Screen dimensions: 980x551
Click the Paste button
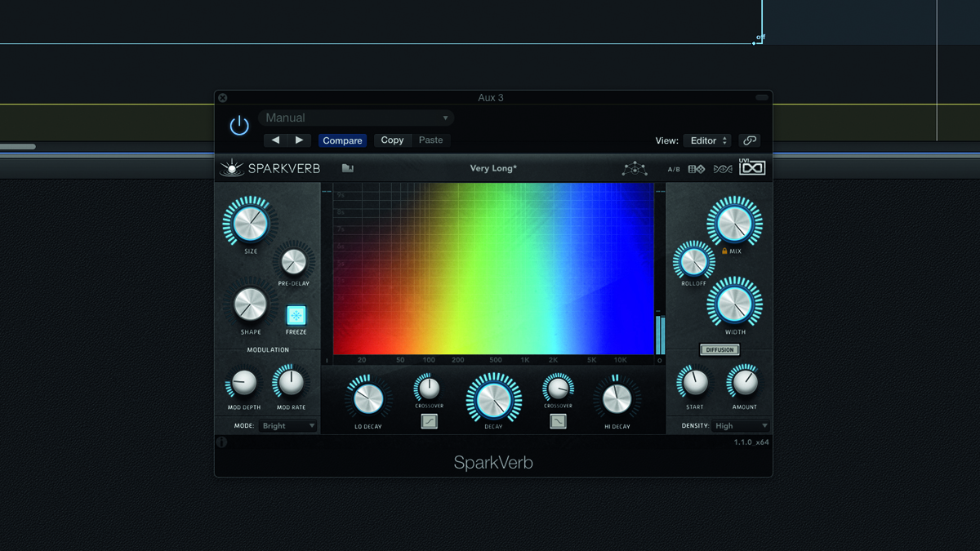click(430, 140)
